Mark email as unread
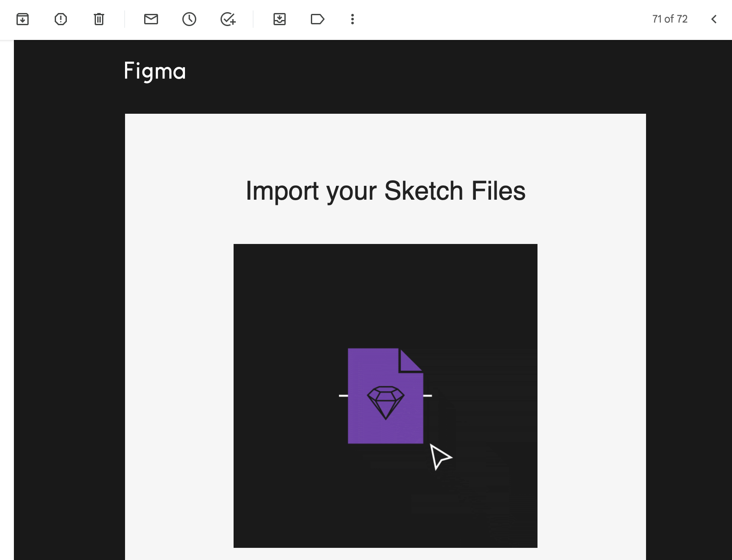This screenshot has height=560, width=732. pos(151,19)
